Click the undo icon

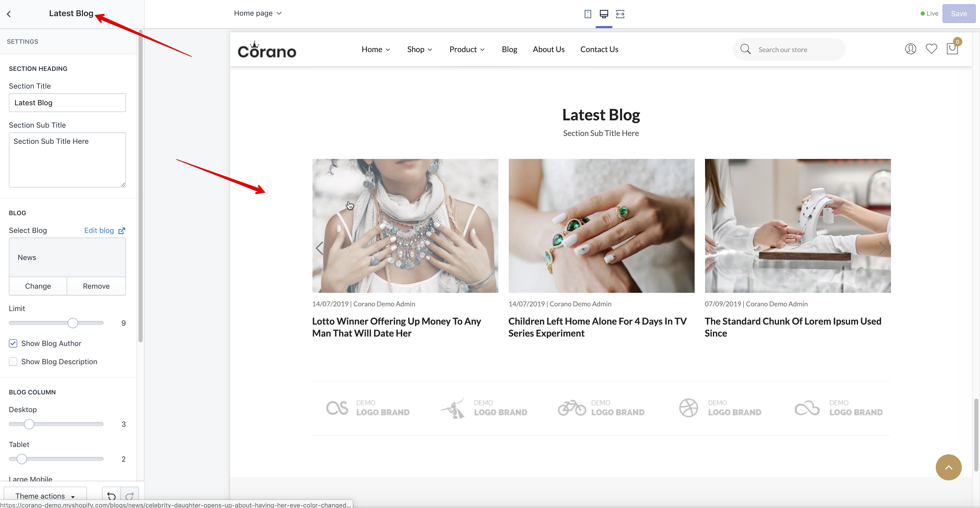click(111, 496)
